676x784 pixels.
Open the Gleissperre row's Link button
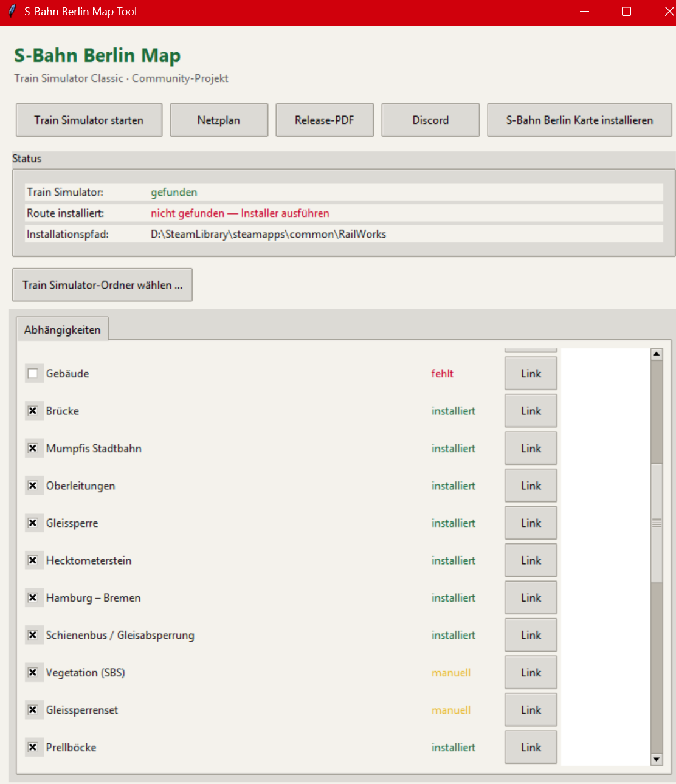[x=531, y=523]
